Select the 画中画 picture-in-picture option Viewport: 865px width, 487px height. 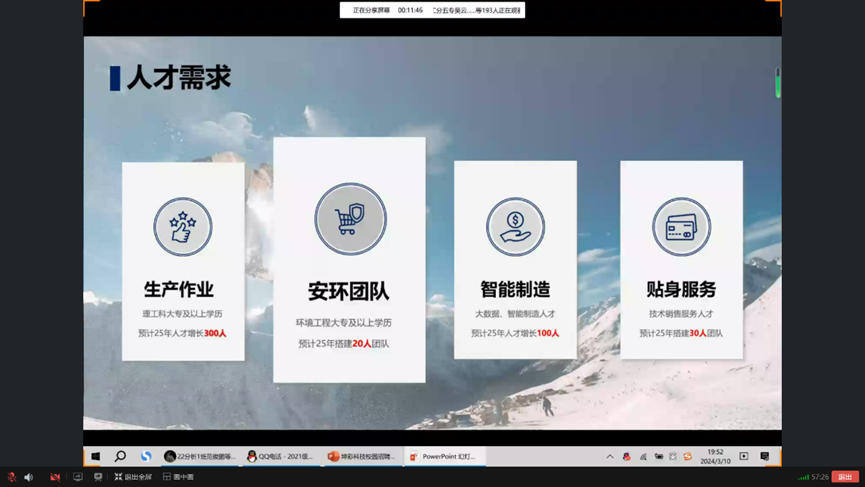pyautogui.click(x=178, y=477)
